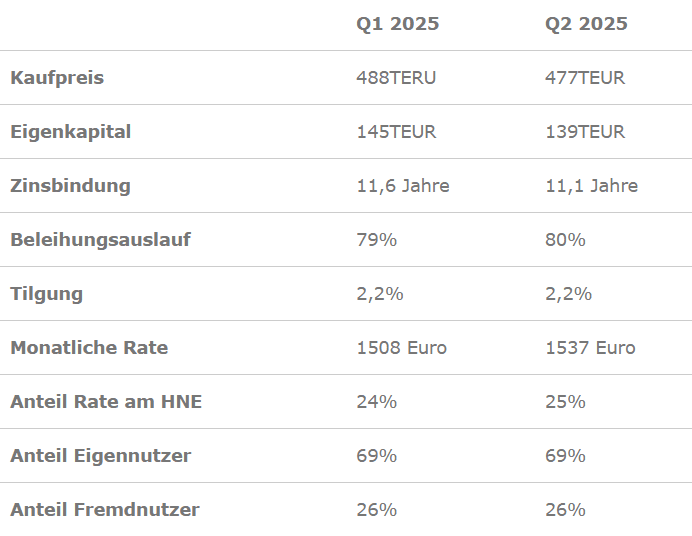Select the Anteil Eigennutzer row label
Image resolution: width=692 pixels, height=536 pixels.
point(100,456)
